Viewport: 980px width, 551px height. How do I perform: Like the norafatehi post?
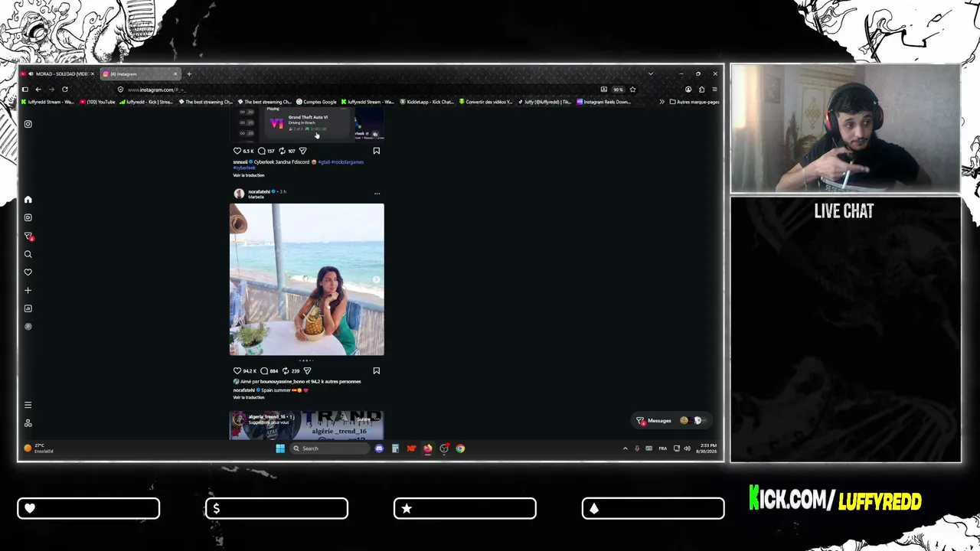[237, 371]
